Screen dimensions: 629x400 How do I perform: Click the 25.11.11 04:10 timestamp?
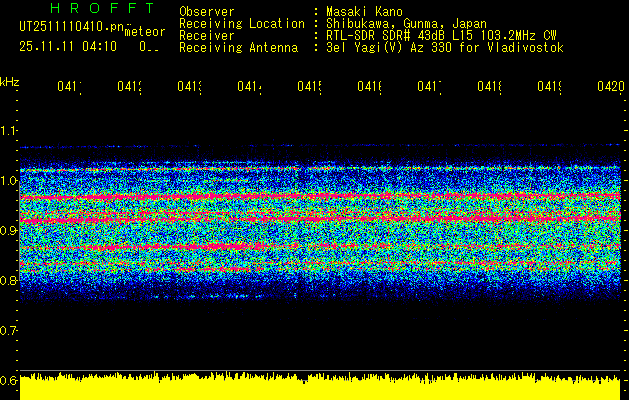tap(68, 47)
